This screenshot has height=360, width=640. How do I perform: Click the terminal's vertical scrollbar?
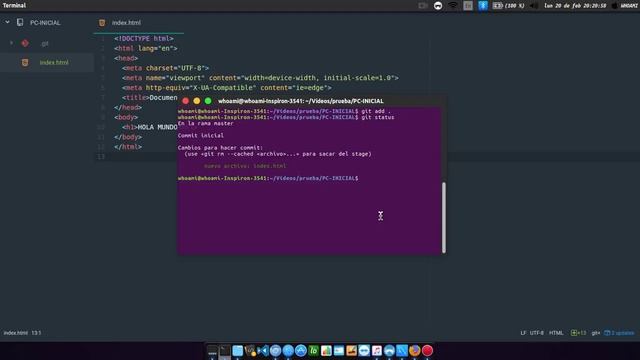[444, 217]
